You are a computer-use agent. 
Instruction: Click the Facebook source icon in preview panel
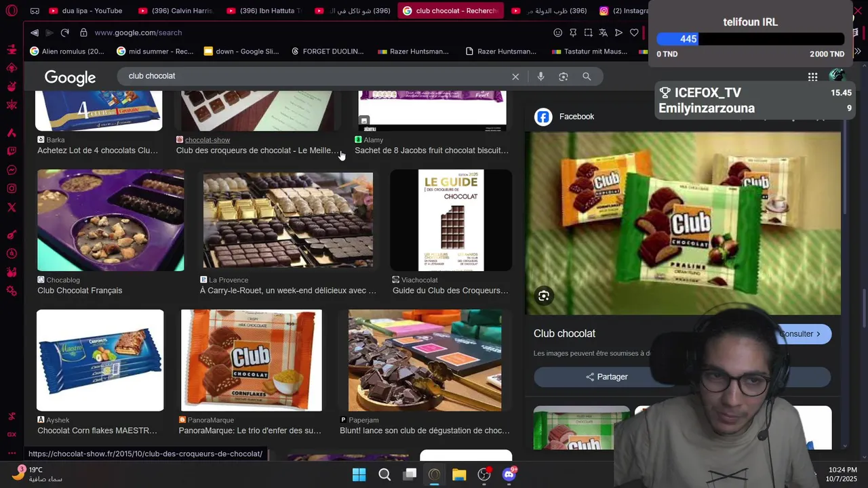[x=543, y=117]
